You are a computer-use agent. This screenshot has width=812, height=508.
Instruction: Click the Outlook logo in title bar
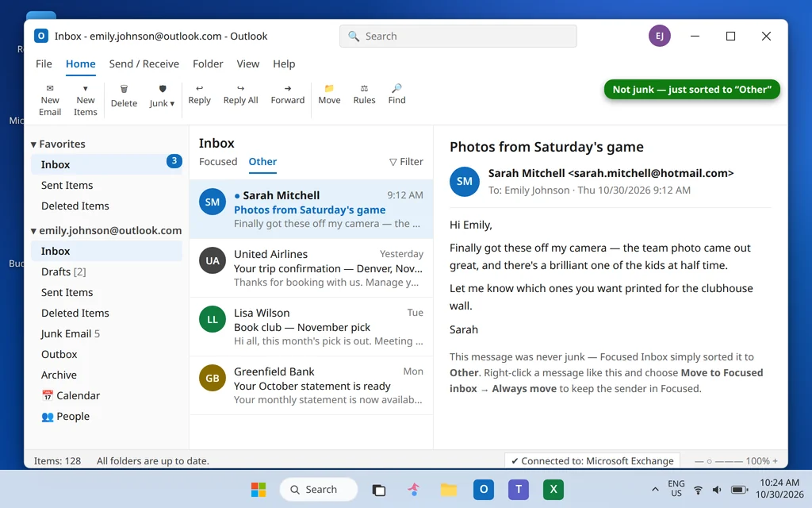pos(41,36)
